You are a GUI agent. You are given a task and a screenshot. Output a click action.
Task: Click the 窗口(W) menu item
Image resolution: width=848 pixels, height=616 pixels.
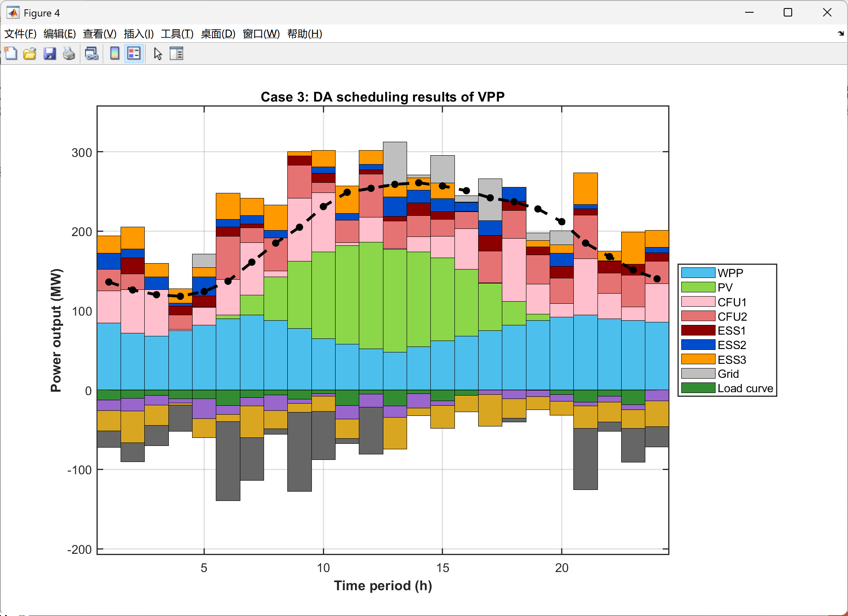click(x=261, y=34)
